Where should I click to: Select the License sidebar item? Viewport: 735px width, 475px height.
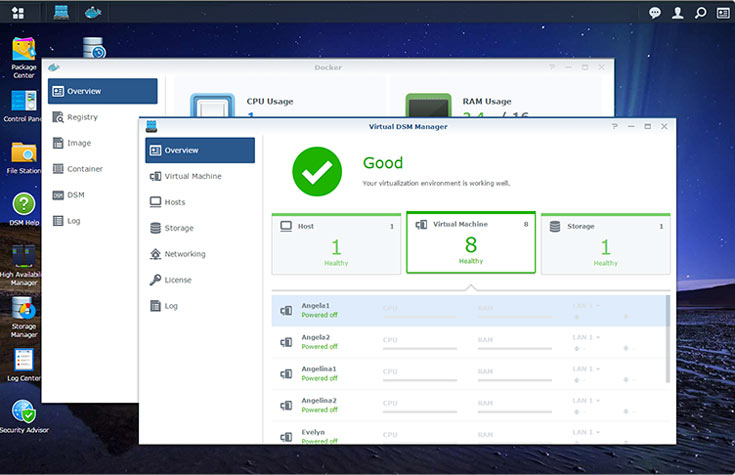pos(178,280)
